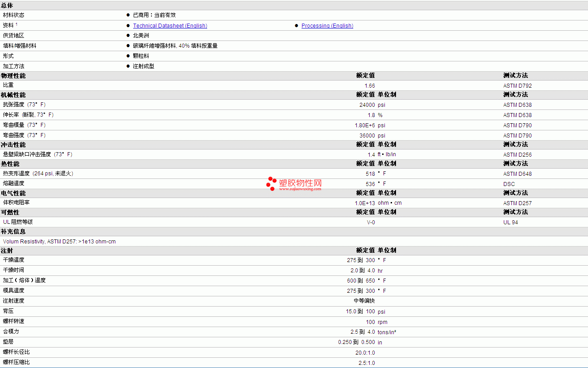Image resolution: width=588 pixels, height=368 pixels.
Task: Click the 螺杆转速 row label
Action: [13, 321]
